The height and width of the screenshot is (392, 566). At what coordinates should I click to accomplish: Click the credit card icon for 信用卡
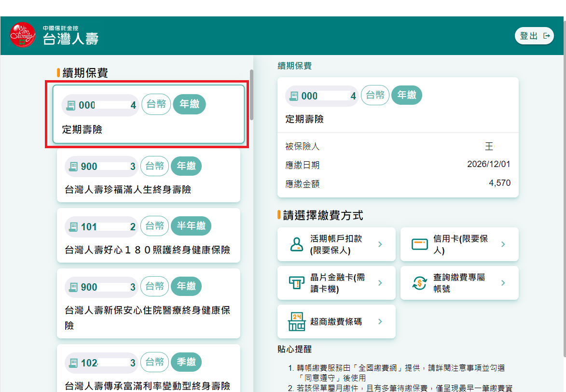(x=420, y=244)
